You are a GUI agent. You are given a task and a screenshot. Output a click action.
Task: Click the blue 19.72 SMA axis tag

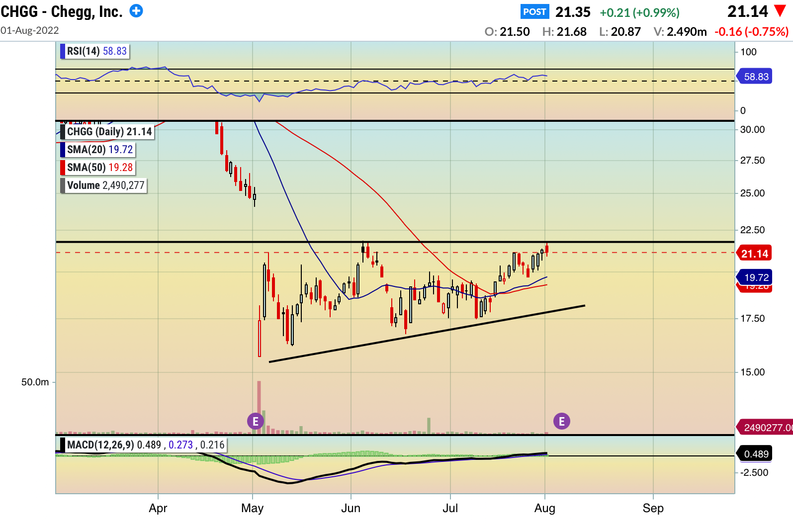755,277
